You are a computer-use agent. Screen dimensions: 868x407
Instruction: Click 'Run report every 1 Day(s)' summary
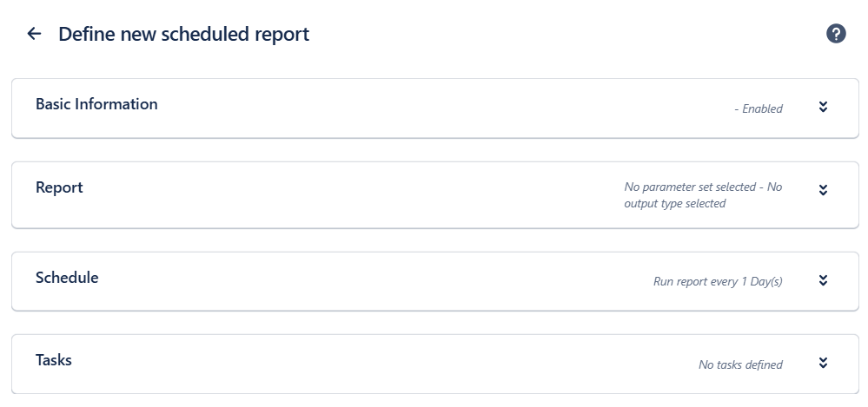coord(718,282)
